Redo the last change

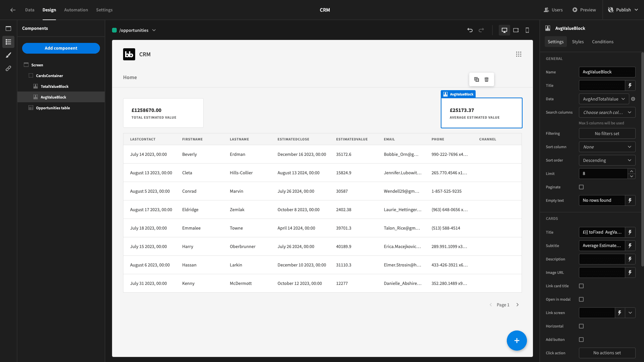point(481,30)
